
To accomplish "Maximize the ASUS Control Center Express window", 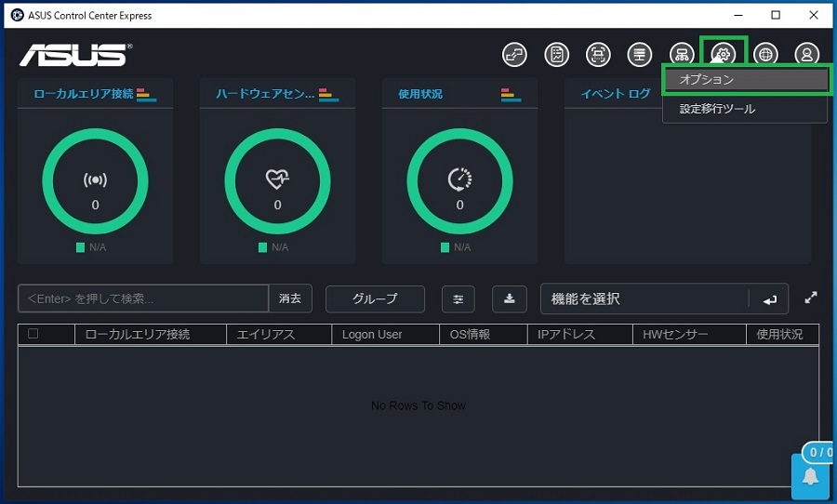I will coord(776,16).
